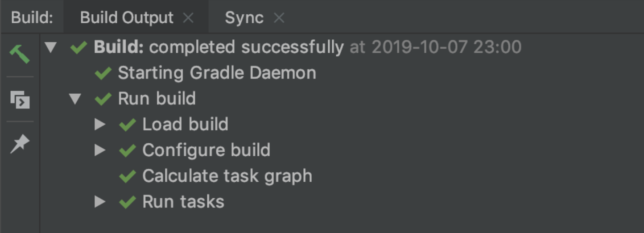Click the Run tasks tree item
Screen dimensions: 644x233
[183, 202]
